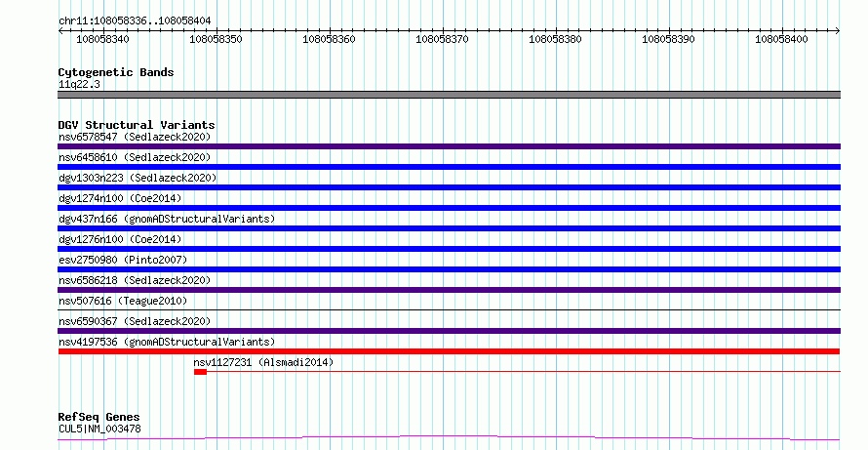This screenshot has height=450, width=868.
Task: Click the thick red bar under nsv4197536
Action: (x=449, y=351)
